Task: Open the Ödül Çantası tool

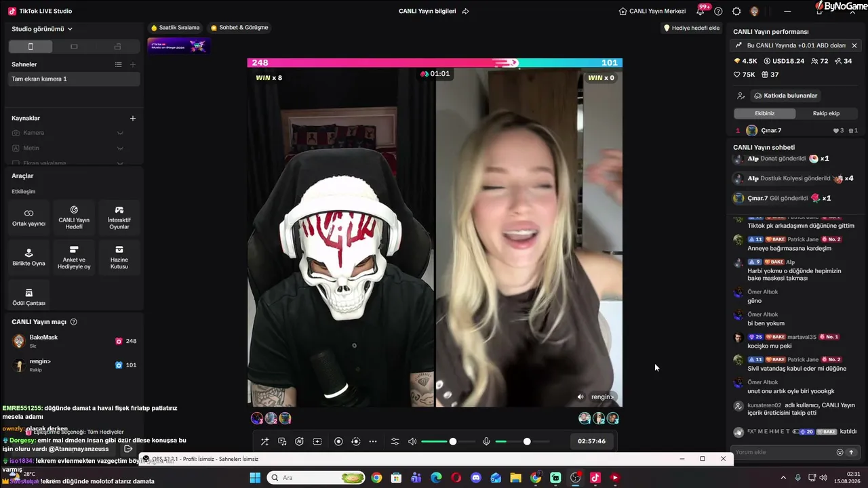Action: [x=28, y=297]
